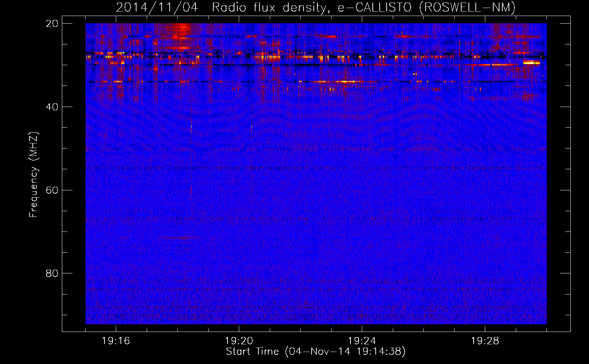589x364 pixels.
Task: Click the time tick label '19:16'
Action: (116, 341)
